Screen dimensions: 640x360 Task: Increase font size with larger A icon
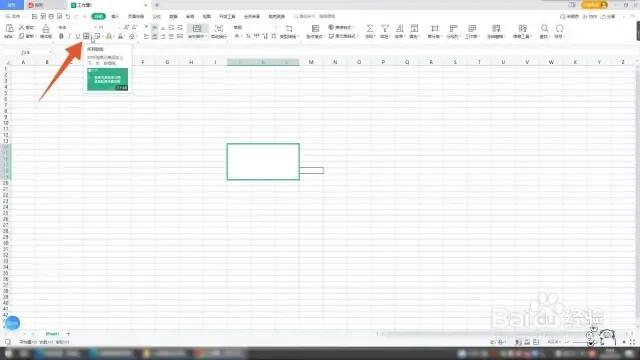click(x=126, y=27)
